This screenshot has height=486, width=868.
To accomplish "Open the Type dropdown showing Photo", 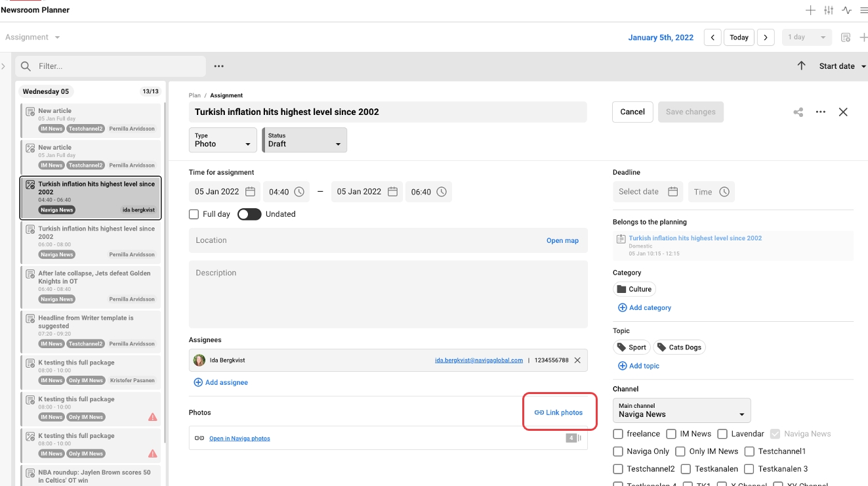I will pyautogui.click(x=223, y=140).
